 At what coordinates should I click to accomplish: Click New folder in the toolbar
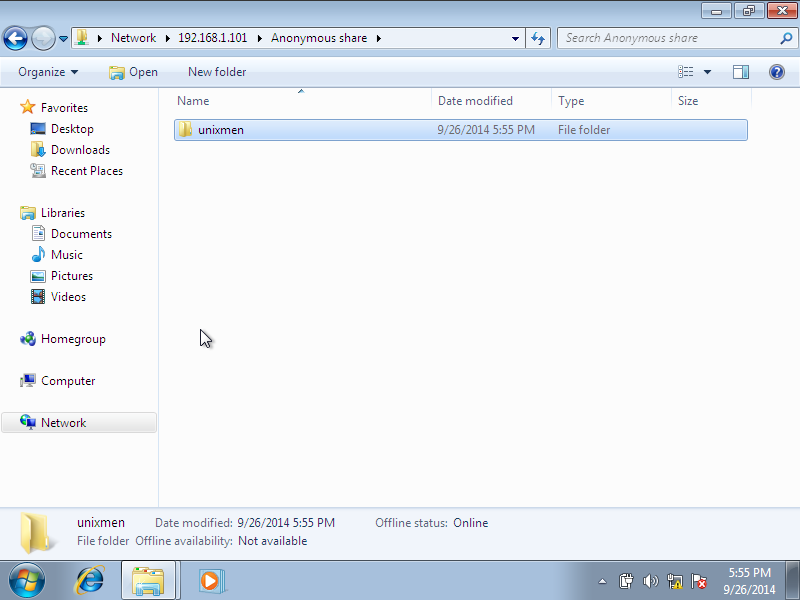(217, 72)
